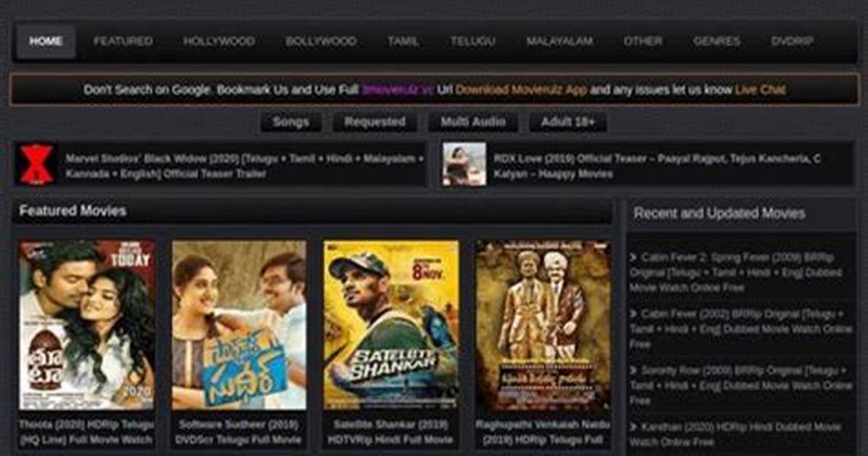
Task: Open Black Widow teaser thumbnail
Action: [36, 165]
